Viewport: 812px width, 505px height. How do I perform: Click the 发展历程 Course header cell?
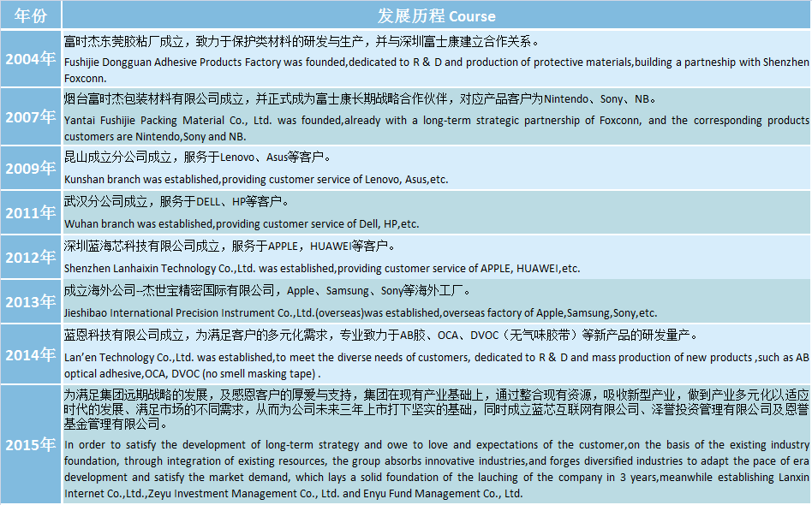click(x=436, y=15)
